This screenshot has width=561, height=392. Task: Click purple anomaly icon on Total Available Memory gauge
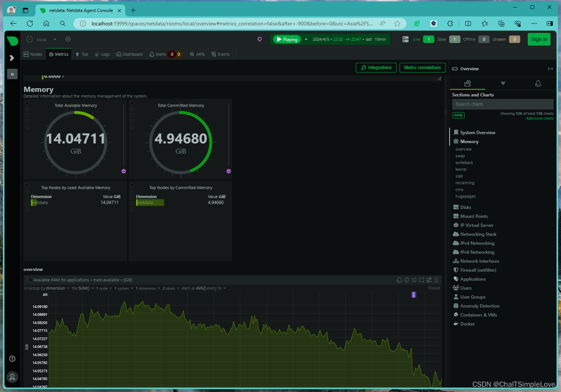tap(124, 171)
